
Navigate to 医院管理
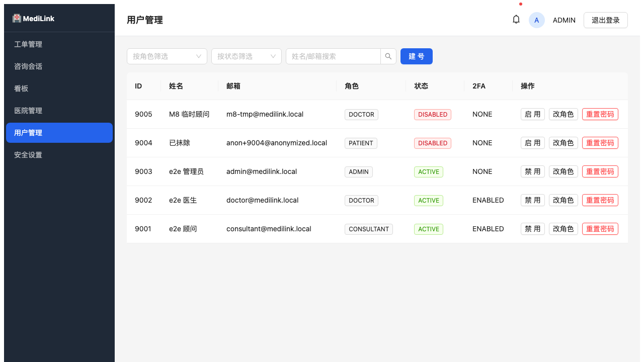[59, 111]
